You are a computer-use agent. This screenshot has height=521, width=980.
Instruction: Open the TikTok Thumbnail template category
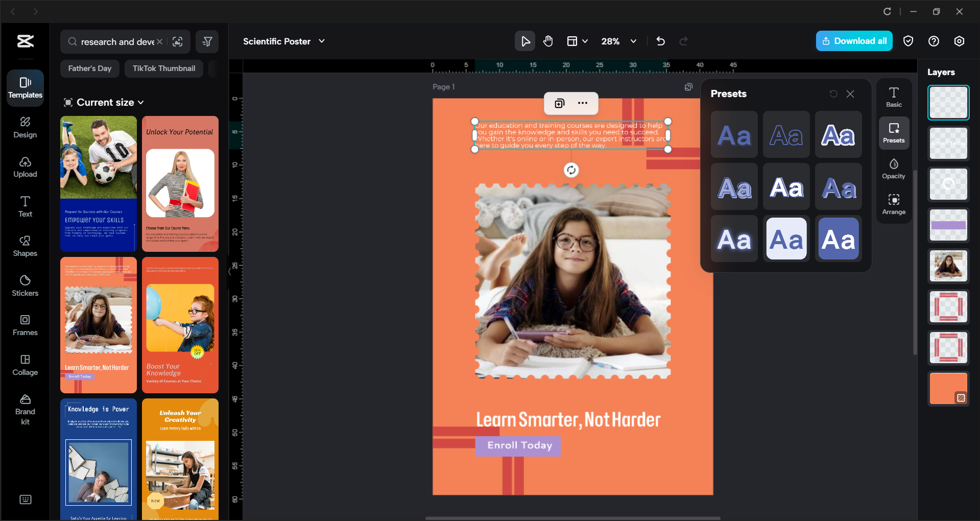pyautogui.click(x=163, y=68)
